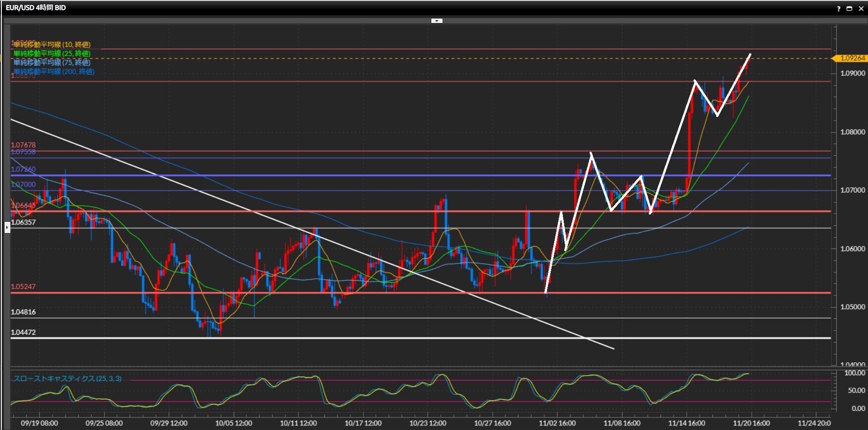Click the EUR/USD 4時間 BID title
The height and width of the screenshot is (430, 868).
point(36,8)
